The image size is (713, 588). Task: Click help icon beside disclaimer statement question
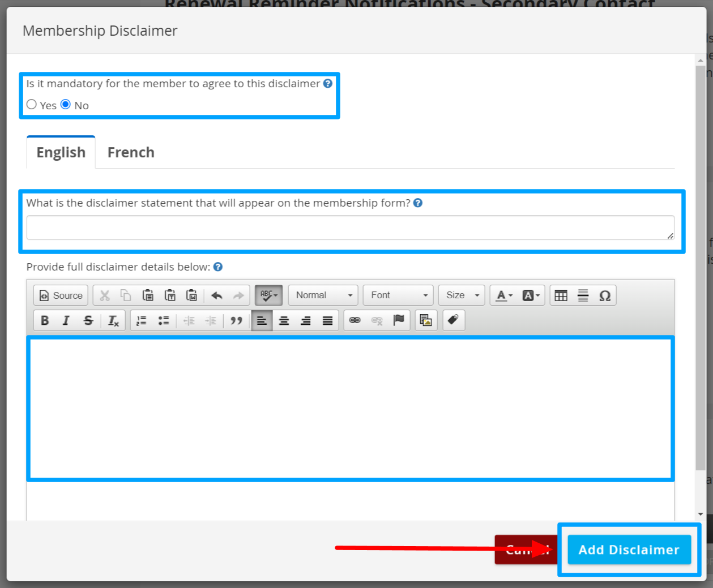tap(418, 203)
